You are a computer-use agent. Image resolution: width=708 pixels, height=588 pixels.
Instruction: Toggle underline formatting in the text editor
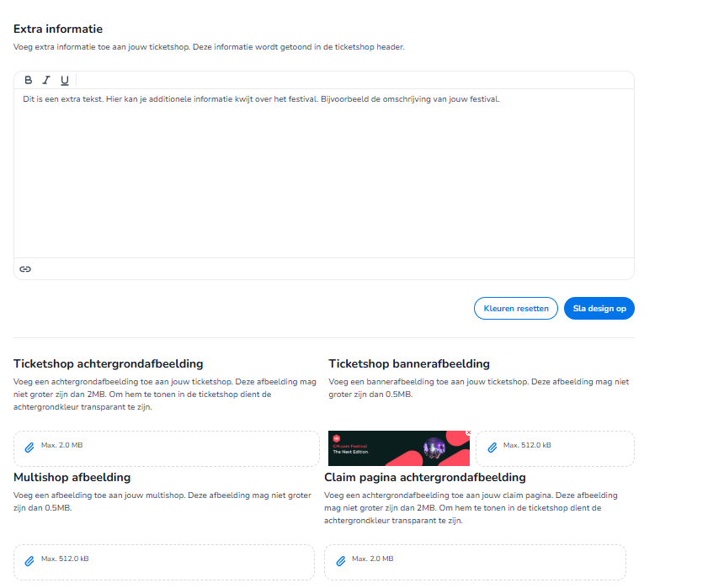(x=65, y=80)
